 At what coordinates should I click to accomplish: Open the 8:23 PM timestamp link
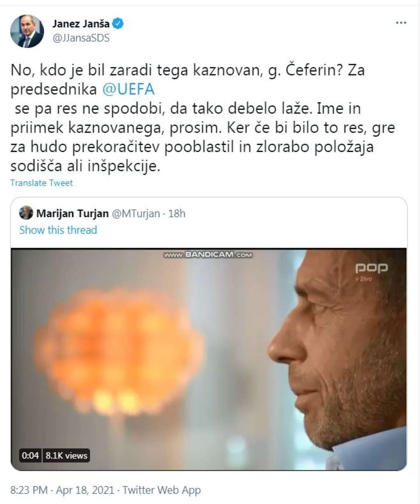[x=29, y=490]
